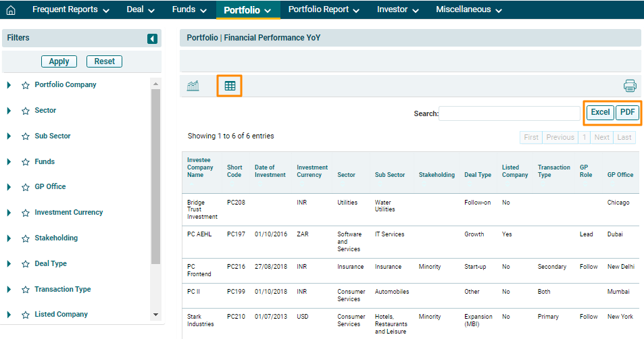Star the GP Office filter

26,187
